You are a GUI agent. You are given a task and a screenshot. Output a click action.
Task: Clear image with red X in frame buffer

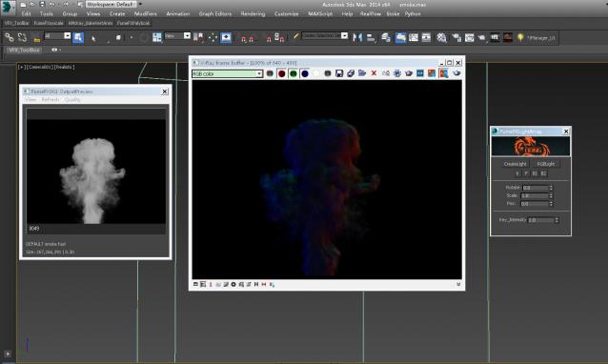374,73
